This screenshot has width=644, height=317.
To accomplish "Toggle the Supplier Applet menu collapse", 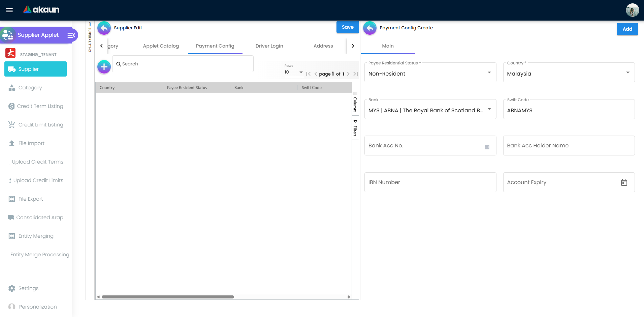I will point(71,35).
